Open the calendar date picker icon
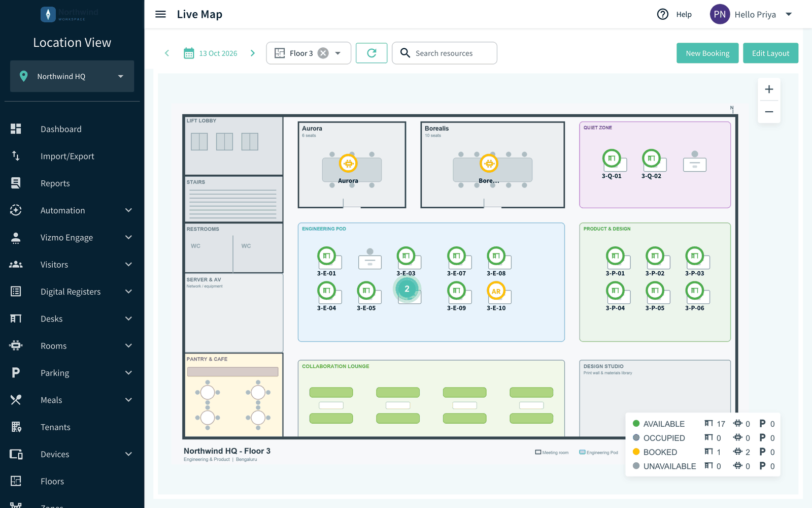 click(189, 53)
